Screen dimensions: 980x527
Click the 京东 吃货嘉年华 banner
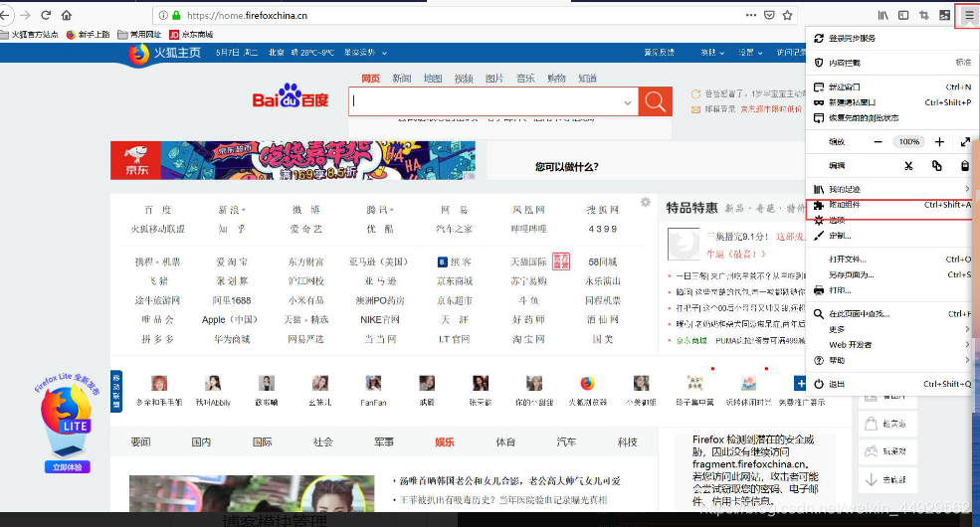click(293, 160)
